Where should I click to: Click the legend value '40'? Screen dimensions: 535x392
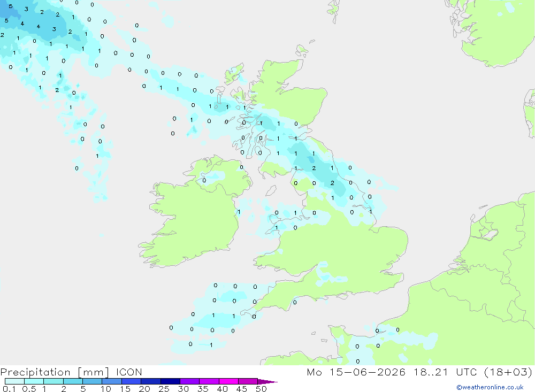coord(222,389)
